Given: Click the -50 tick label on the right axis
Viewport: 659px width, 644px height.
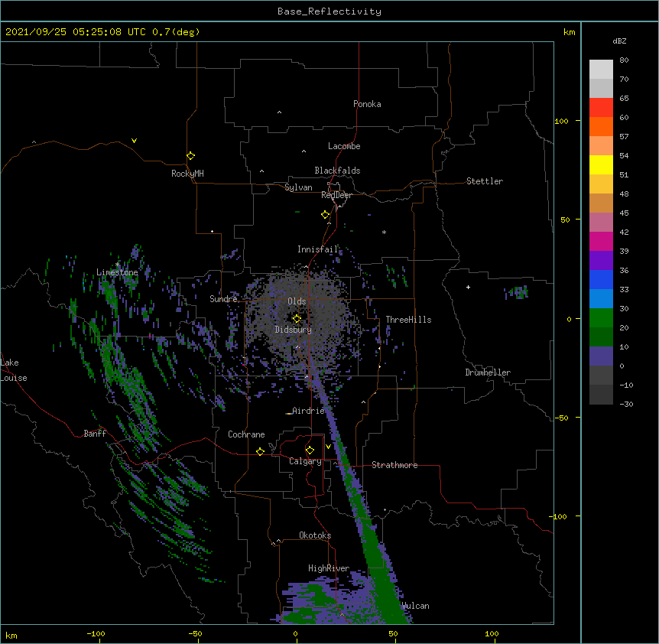Looking at the screenshot, I should (x=560, y=418).
